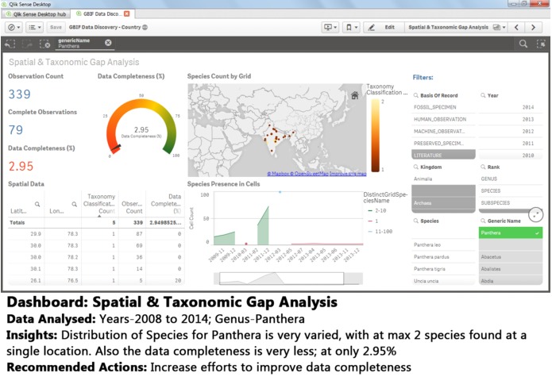Switch to Qlik Sense Desktop hub tab

tap(36, 14)
